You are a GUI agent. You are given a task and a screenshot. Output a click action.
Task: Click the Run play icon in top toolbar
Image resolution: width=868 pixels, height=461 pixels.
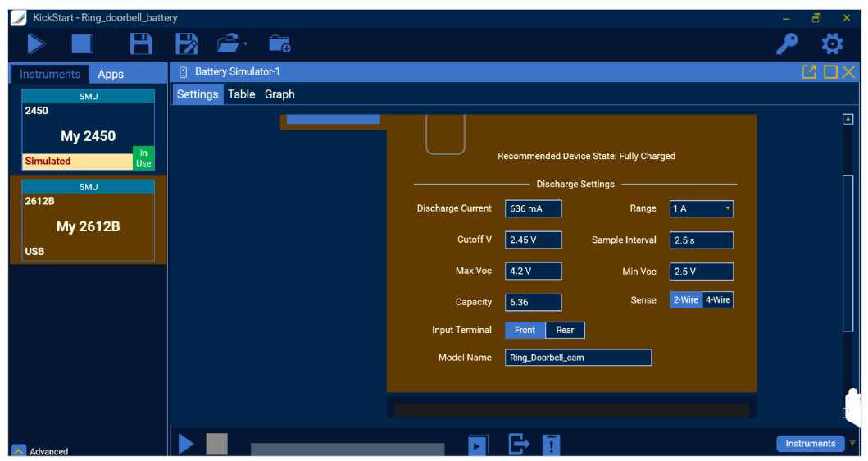tap(36, 44)
